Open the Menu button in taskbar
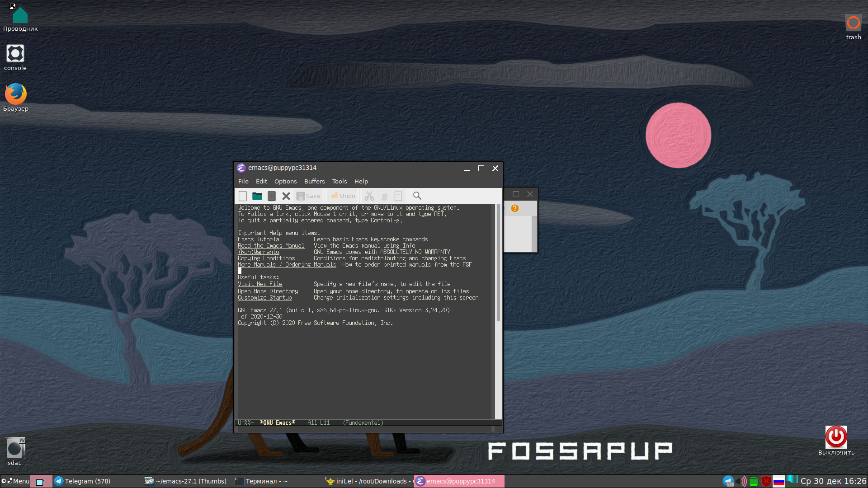 (15, 481)
